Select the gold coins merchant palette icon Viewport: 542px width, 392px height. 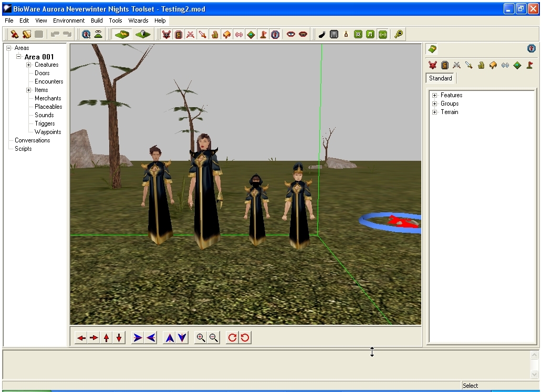(x=481, y=65)
